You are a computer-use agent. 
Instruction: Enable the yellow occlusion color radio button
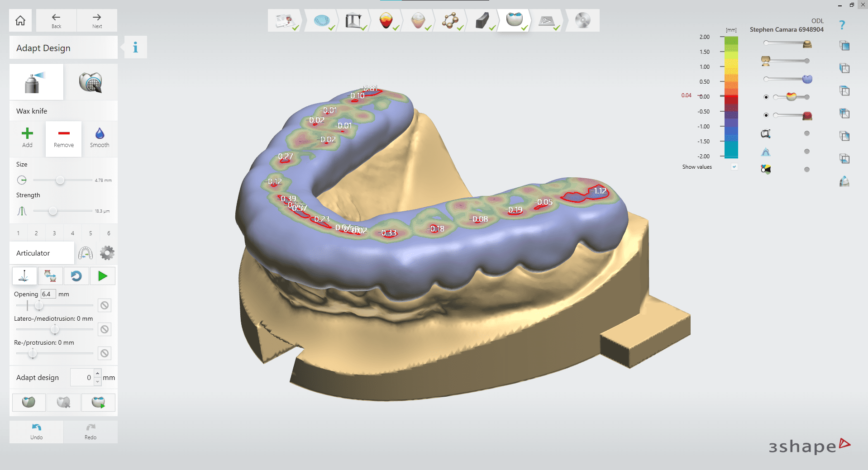pos(766,96)
